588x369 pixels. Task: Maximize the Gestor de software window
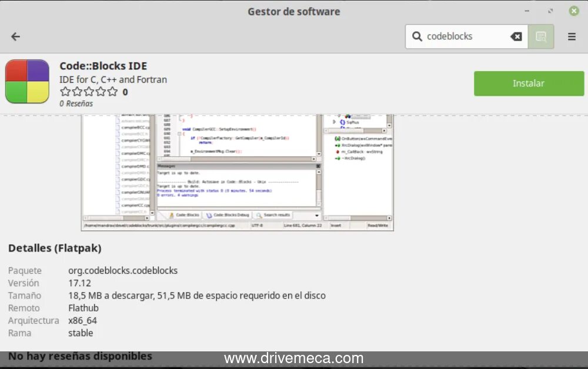pos(550,11)
